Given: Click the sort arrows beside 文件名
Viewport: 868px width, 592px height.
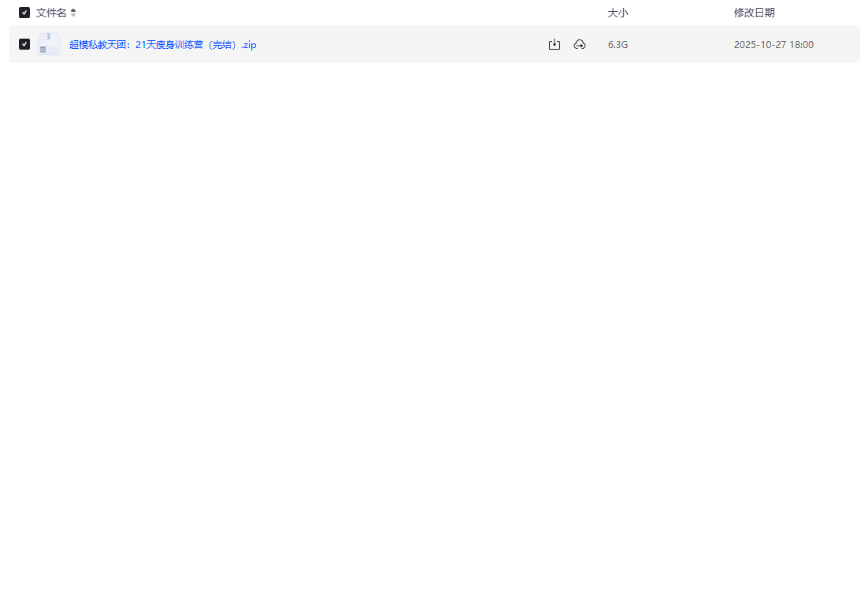Looking at the screenshot, I should pos(73,13).
